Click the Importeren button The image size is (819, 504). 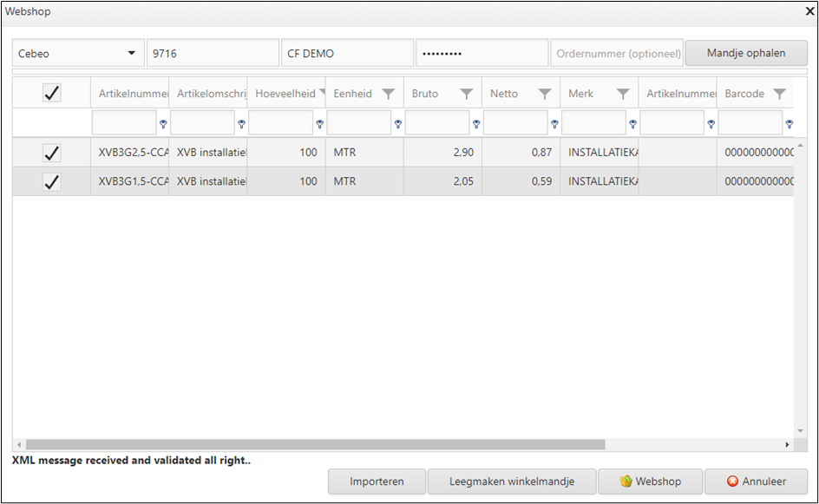pyautogui.click(x=377, y=481)
